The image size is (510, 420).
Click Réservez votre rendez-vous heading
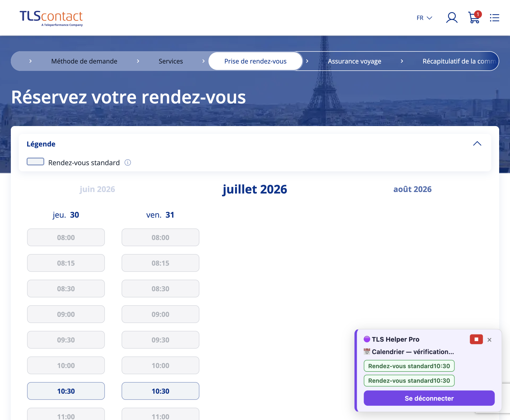[x=128, y=97]
